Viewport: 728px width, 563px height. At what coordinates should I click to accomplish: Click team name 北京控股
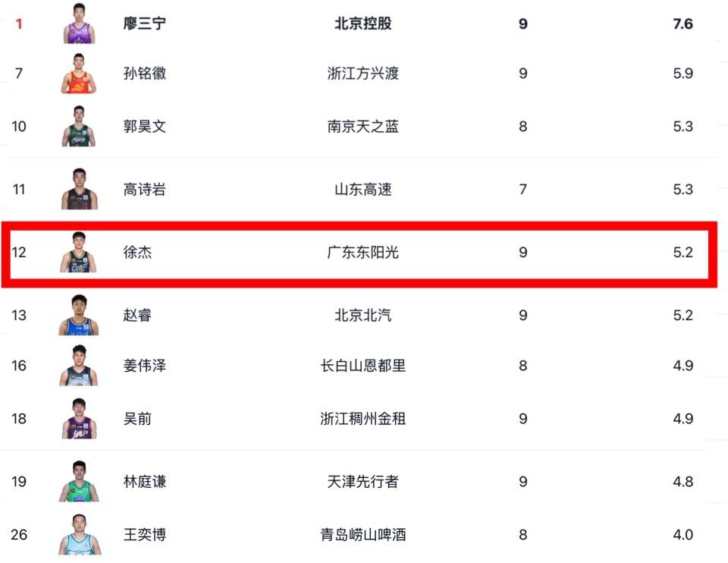pos(363,24)
